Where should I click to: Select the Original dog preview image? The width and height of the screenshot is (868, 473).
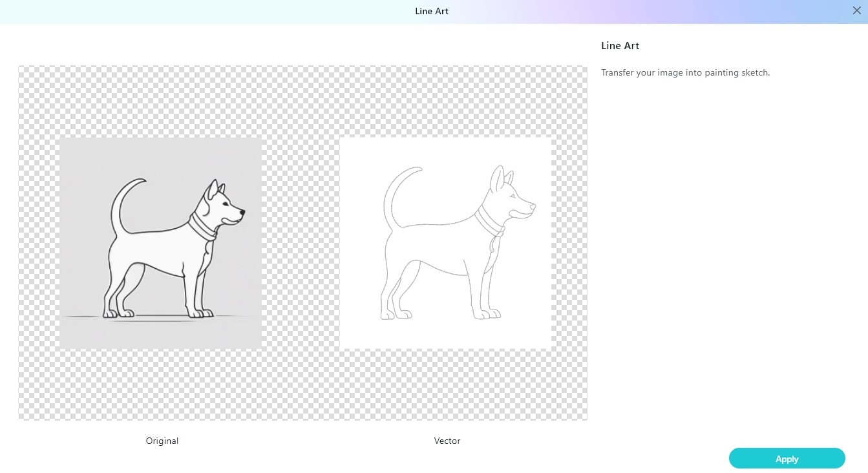(x=160, y=243)
